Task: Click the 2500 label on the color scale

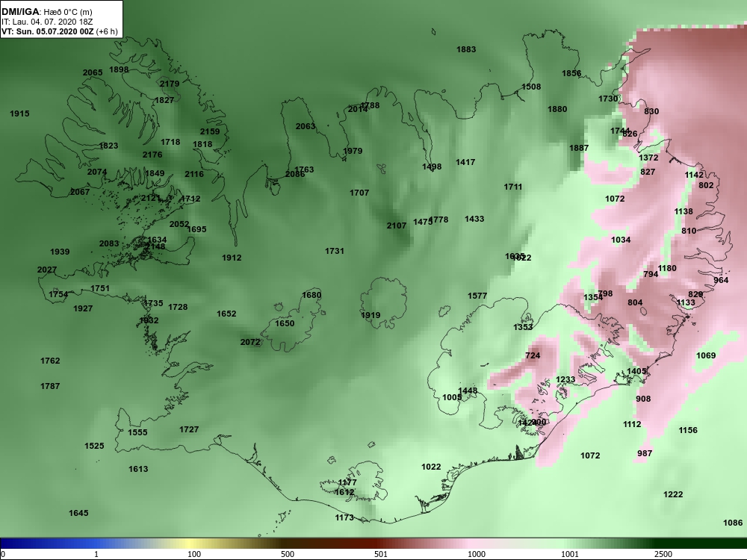Action: coord(663,554)
